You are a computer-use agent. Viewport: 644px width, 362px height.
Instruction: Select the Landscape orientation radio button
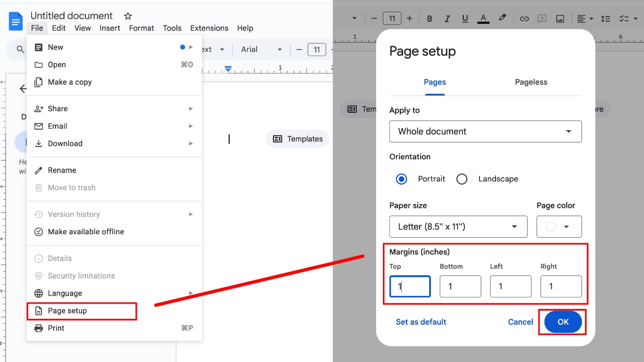(x=462, y=179)
